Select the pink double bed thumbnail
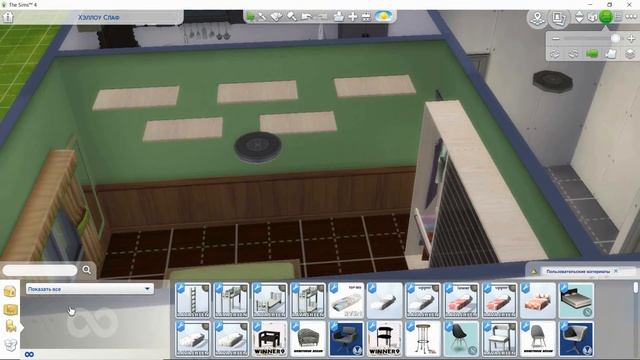The width and height of the screenshot is (640, 360). (x=538, y=300)
